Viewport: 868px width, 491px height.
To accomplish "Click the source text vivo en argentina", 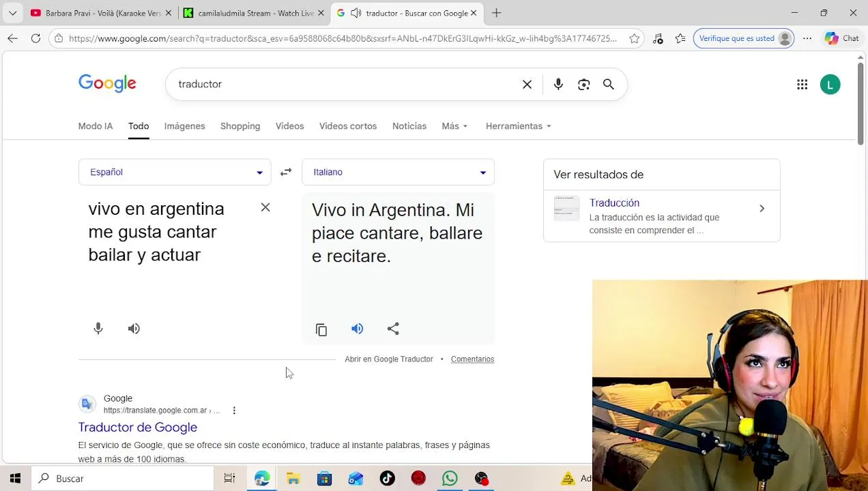I will tap(156, 209).
